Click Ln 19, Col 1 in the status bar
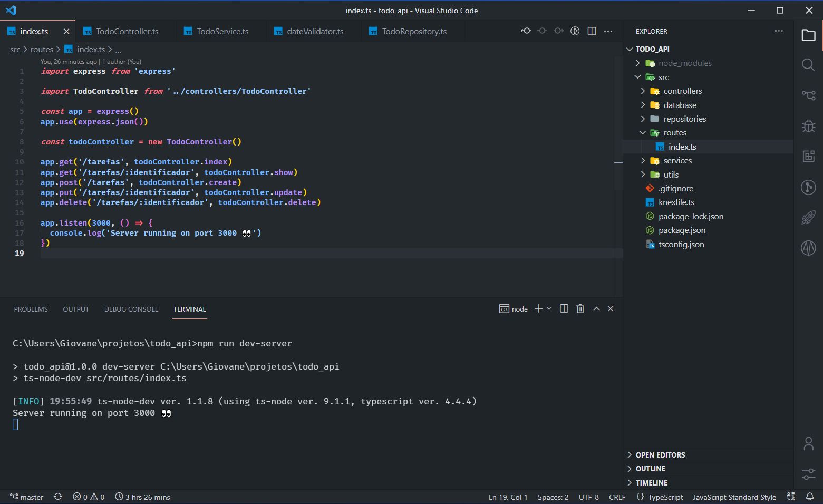 tap(507, 497)
